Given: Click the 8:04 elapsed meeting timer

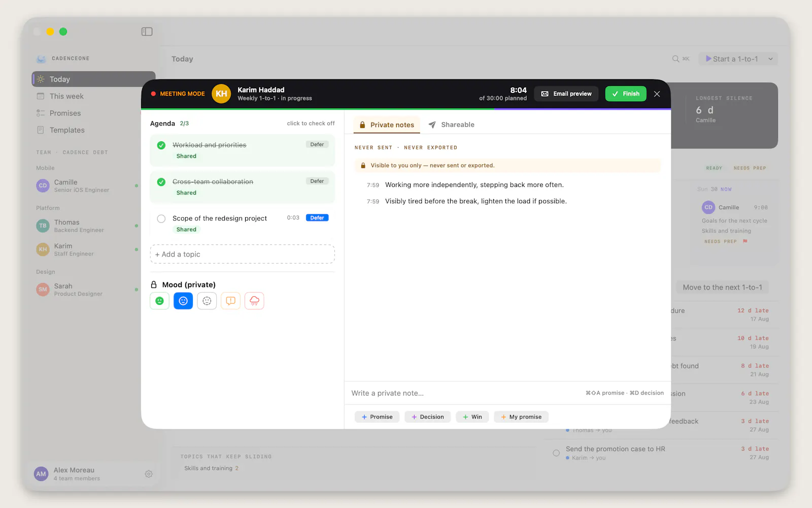Looking at the screenshot, I should tap(518, 90).
